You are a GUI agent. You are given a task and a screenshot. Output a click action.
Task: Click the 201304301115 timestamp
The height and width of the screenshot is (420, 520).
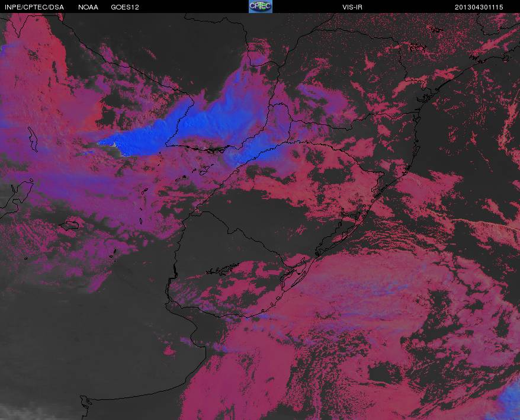click(479, 7)
